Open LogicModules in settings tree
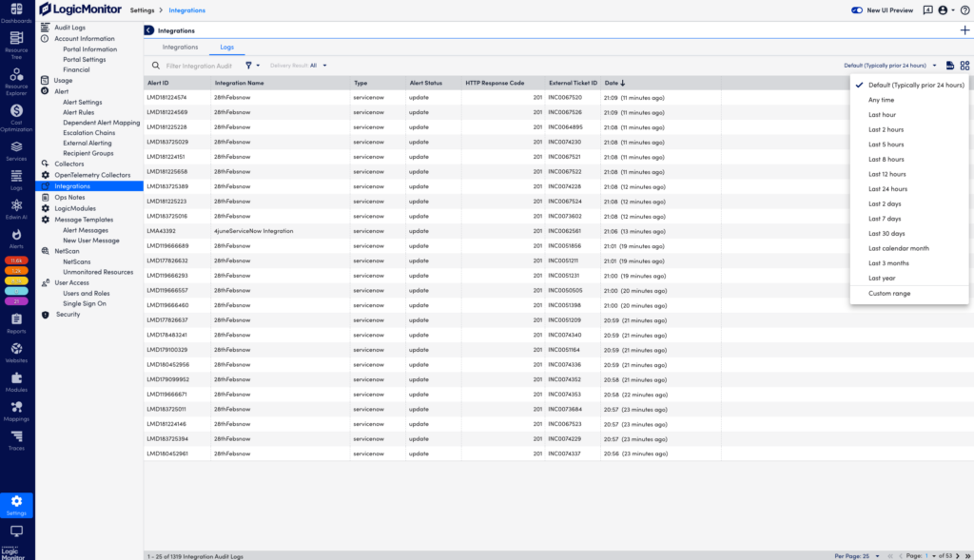Screen dimensions: 974x560 click(x=75, y=208)
